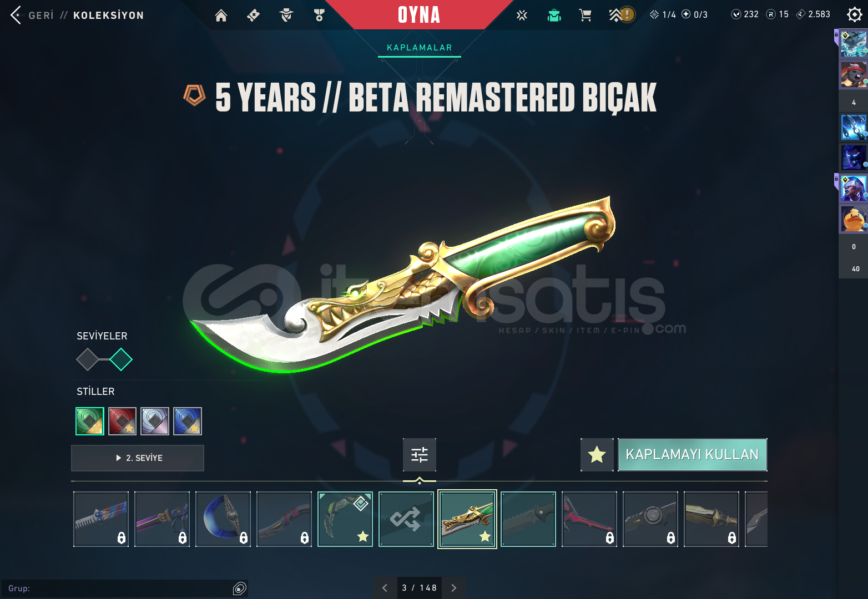The width and height of the screenshot is (868, 599).
Task: Select the first level diamond
Action: coord(87,359)
